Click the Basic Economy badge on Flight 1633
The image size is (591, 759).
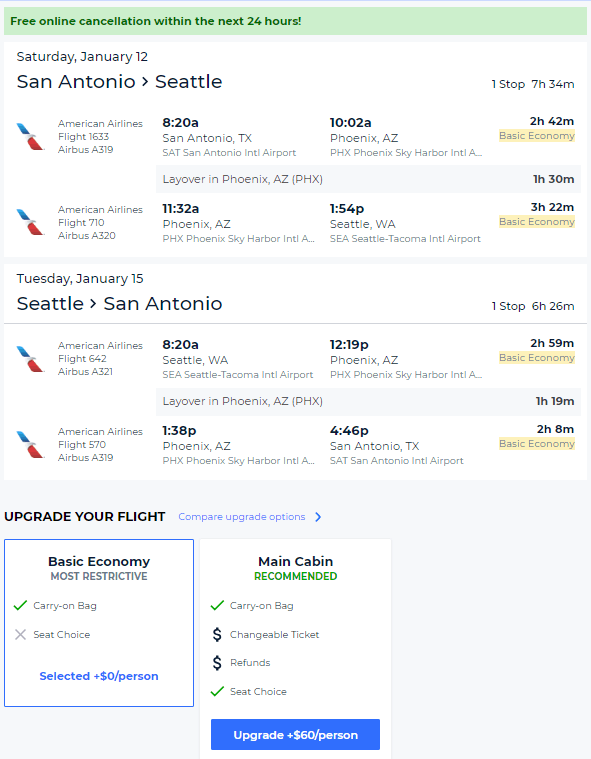tap(537, 136)
